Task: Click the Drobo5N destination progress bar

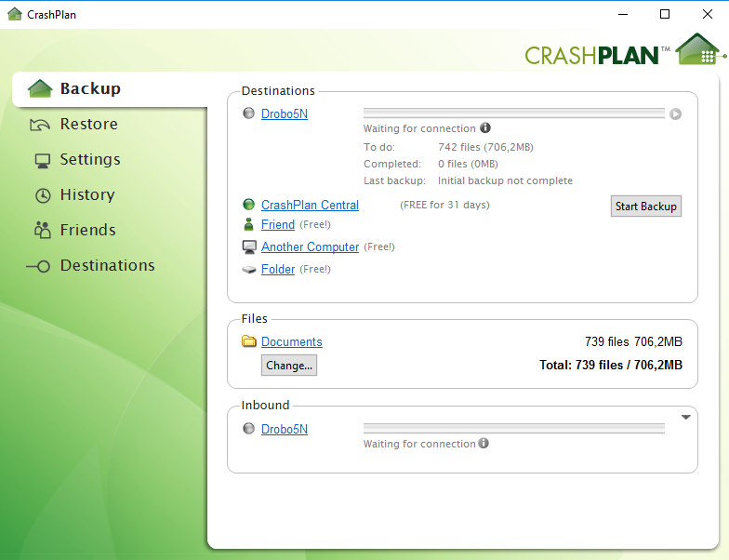Action: click(x=513, y=113)
